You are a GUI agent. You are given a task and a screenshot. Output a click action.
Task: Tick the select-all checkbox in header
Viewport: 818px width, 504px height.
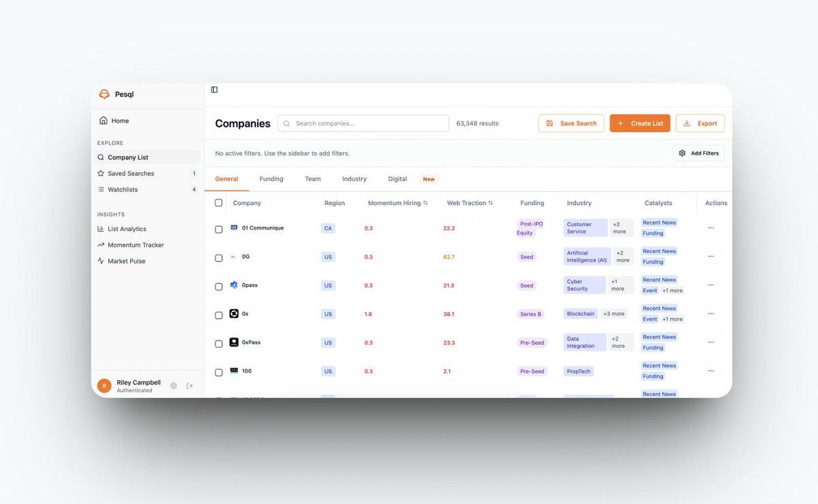[x=219, y=203]
